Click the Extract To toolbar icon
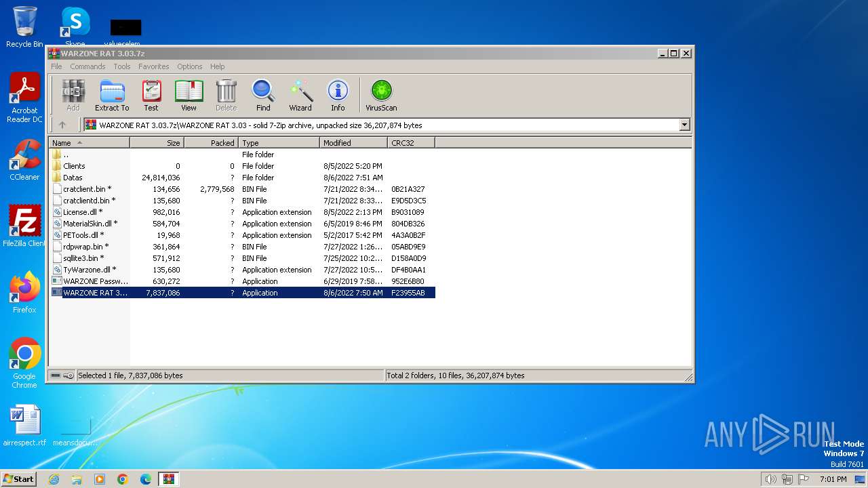 pos(112,95)
